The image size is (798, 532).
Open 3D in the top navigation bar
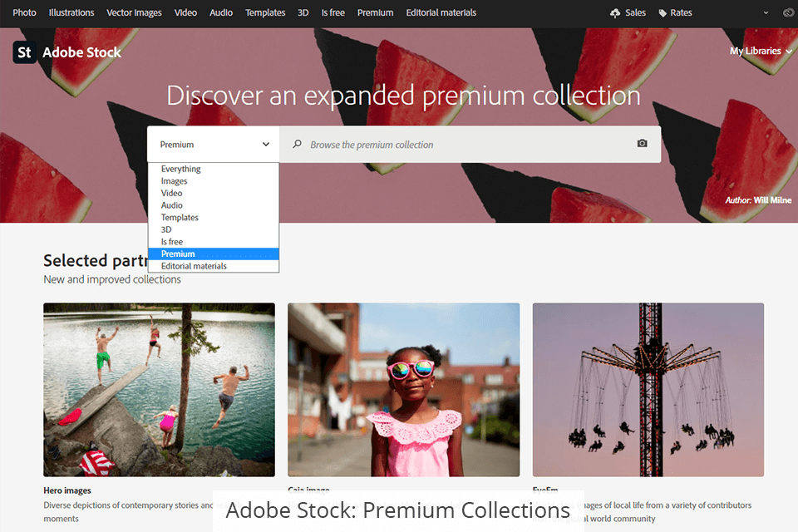[303, 12]
